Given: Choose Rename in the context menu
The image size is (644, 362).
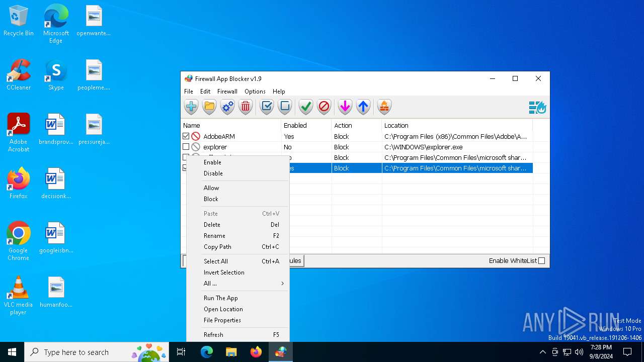Looking at the screenshot, I should (x=238, y=236).
